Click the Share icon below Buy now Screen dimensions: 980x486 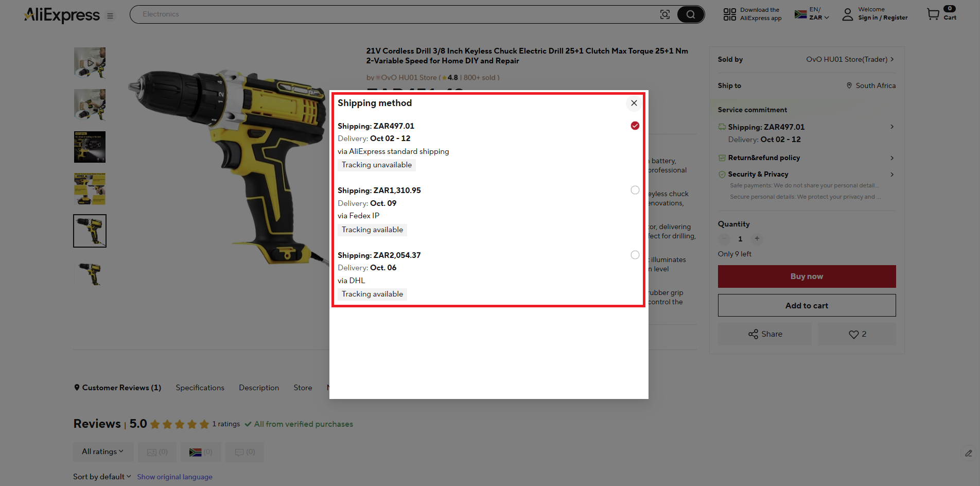point(754,334)
